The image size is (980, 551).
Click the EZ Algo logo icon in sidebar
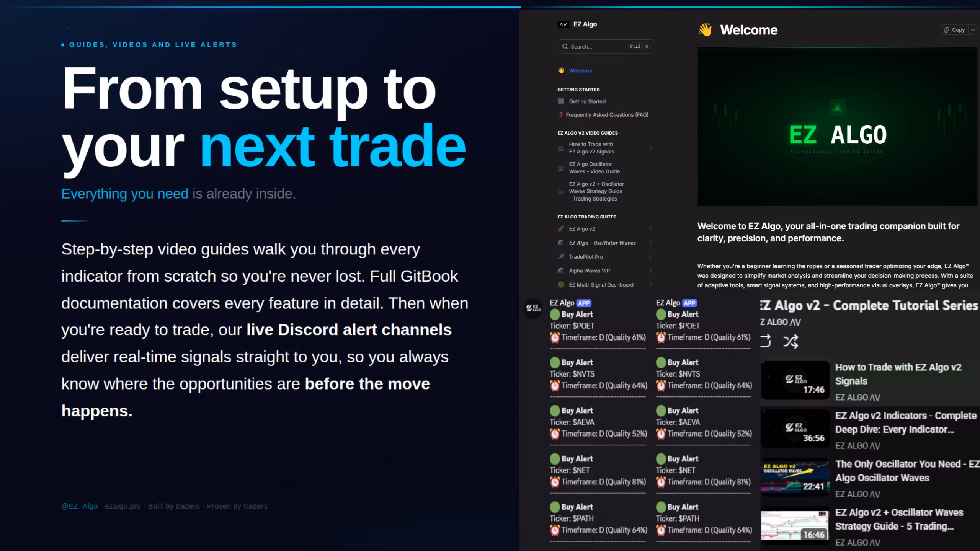[563, 24]
